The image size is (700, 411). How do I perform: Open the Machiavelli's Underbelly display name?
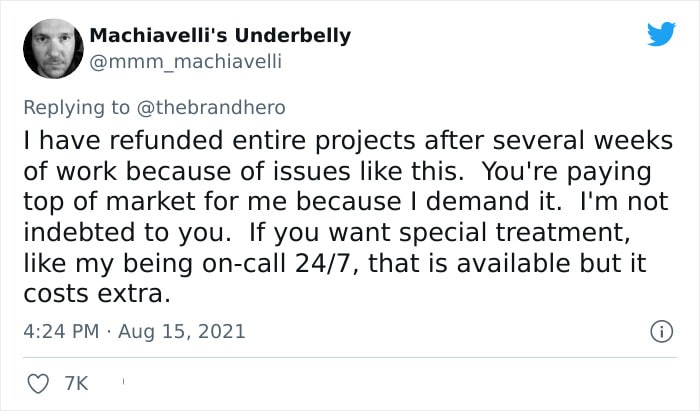tap(220, 35)
